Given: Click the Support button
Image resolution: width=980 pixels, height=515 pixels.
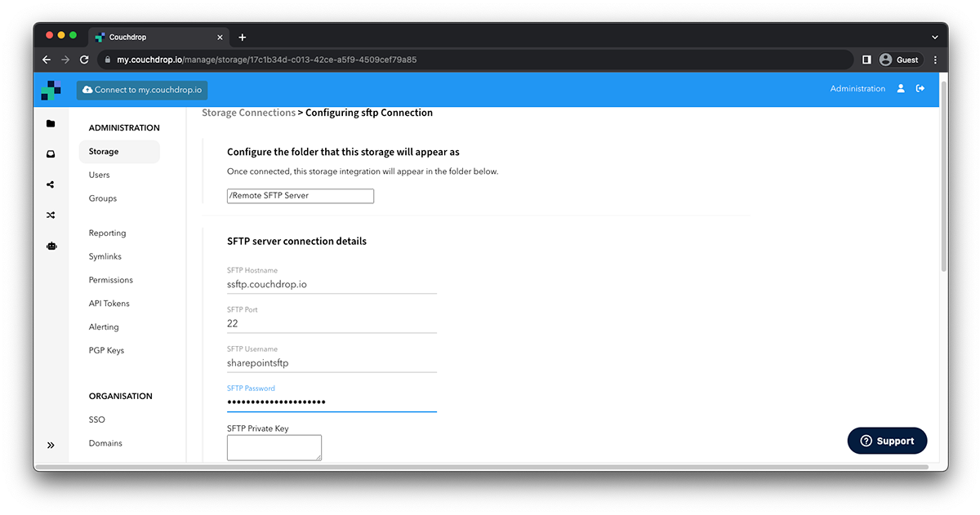Looking at the screenshot, I should point(887,440).
